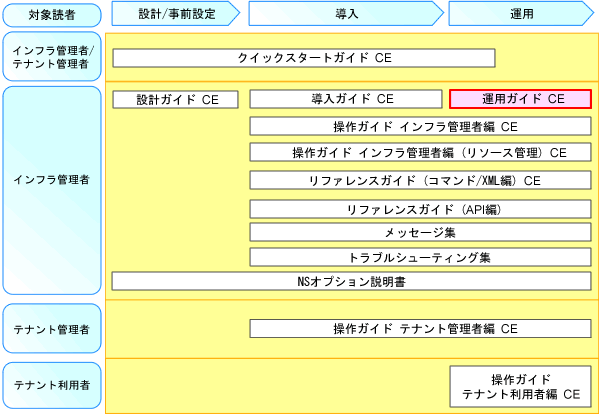Click the 対象読者 header label

click(x=52, y=15)
